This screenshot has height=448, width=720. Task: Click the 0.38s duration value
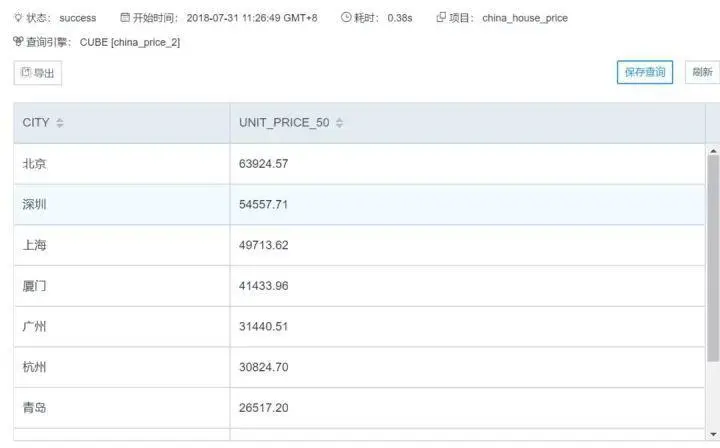click(399, 18)
